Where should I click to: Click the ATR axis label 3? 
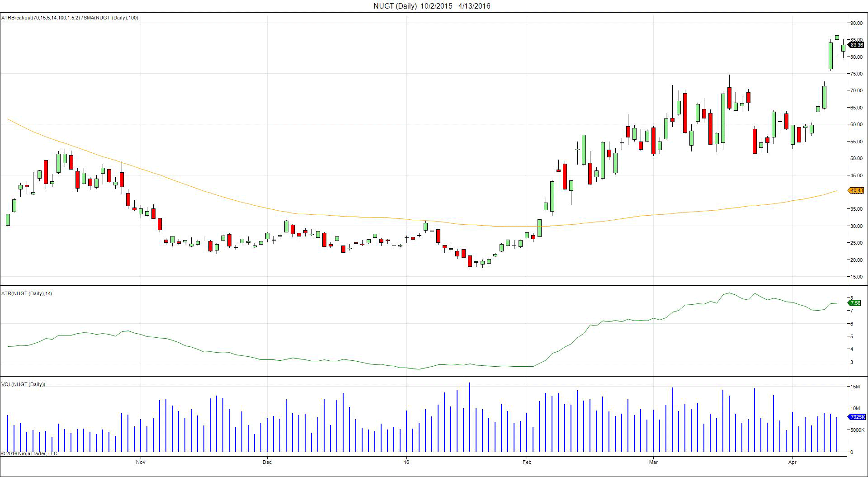coord(851,362)
